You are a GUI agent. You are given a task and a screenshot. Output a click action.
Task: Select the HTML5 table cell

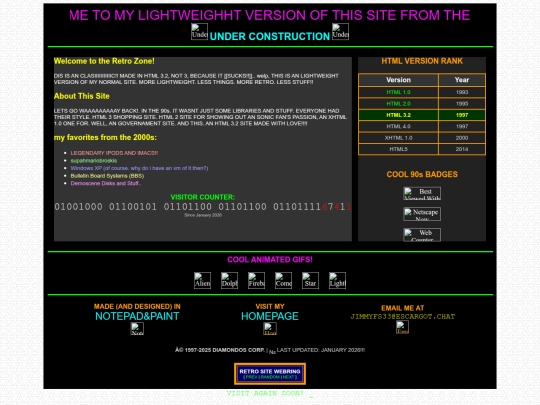398,149
